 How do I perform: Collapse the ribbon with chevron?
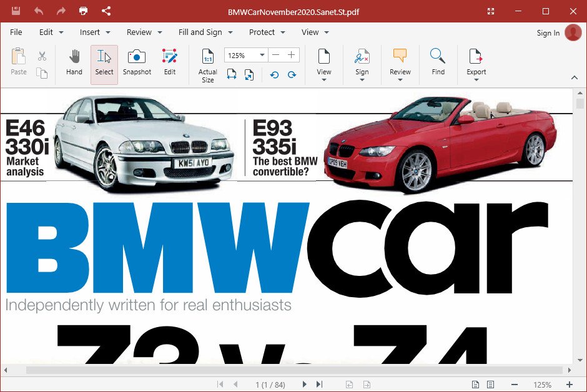(575, 77)
